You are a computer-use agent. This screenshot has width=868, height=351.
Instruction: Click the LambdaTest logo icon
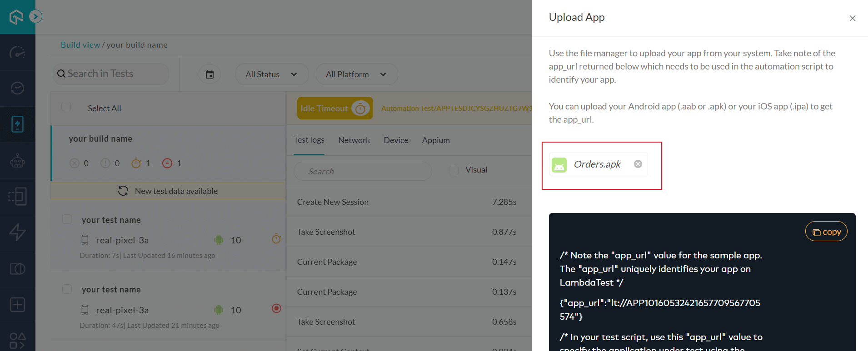coord(16,17)
